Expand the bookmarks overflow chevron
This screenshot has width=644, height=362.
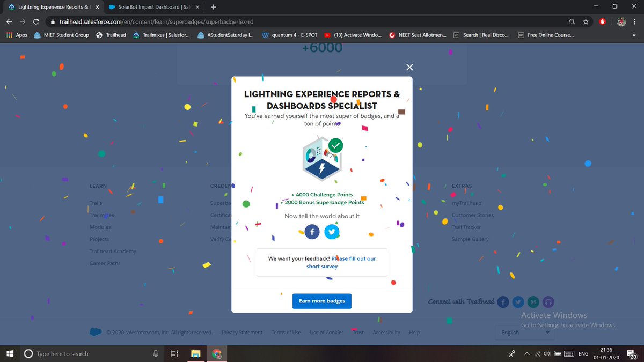pyautogui.click(x=634, y=35)
